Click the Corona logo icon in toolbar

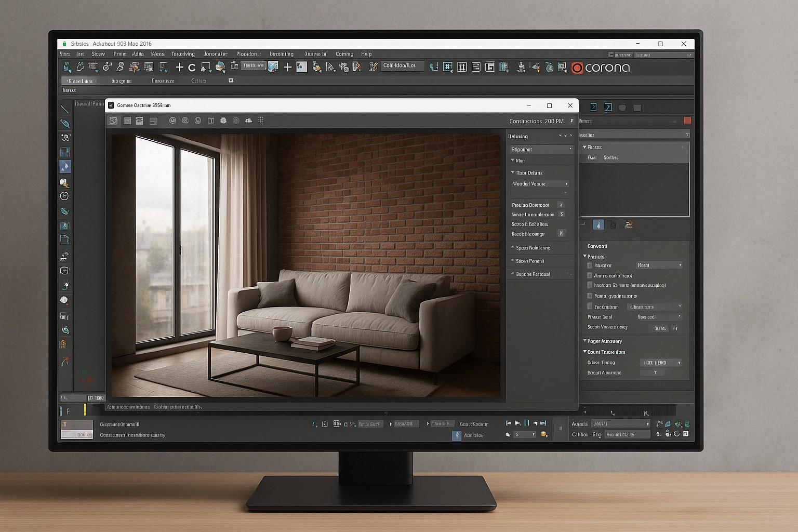click(x=577, y=68)
